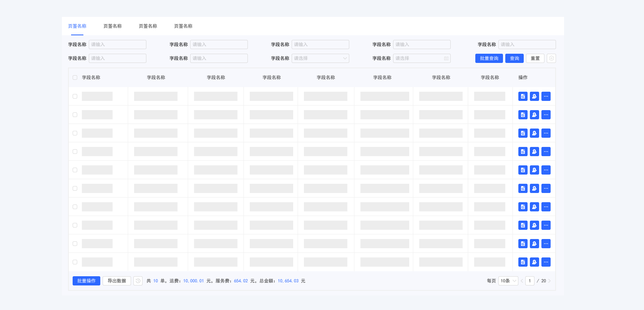Screen dimensions: 644x310
Task: Click the payment hand icon in the last table row
Action: pos(534,262)
